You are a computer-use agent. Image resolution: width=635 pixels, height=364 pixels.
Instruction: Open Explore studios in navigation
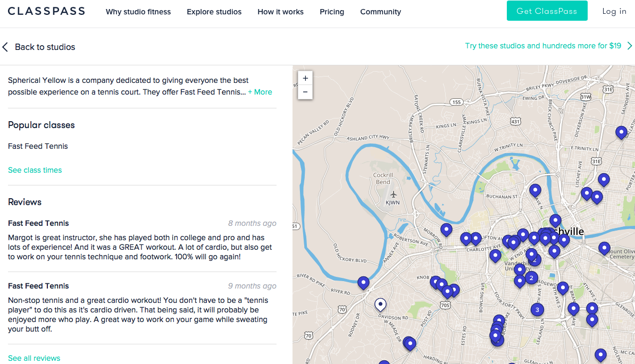214,12
